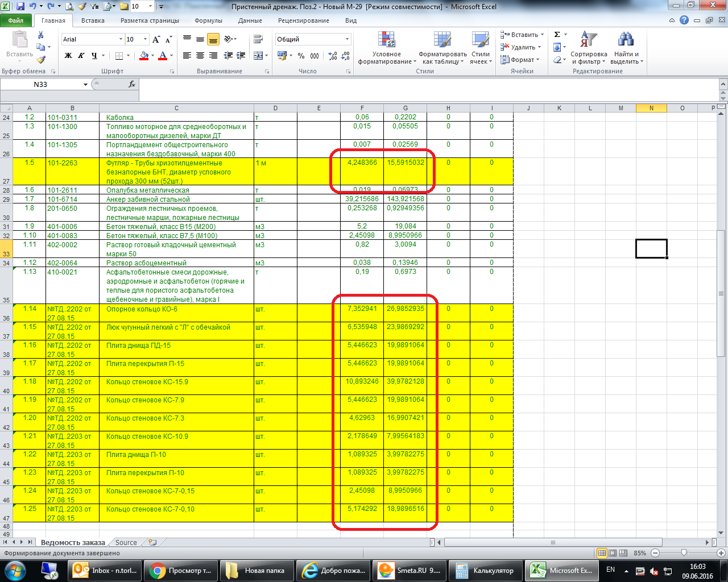Open Калькулятор from the Windows taskbar

[x=485, y=571]
